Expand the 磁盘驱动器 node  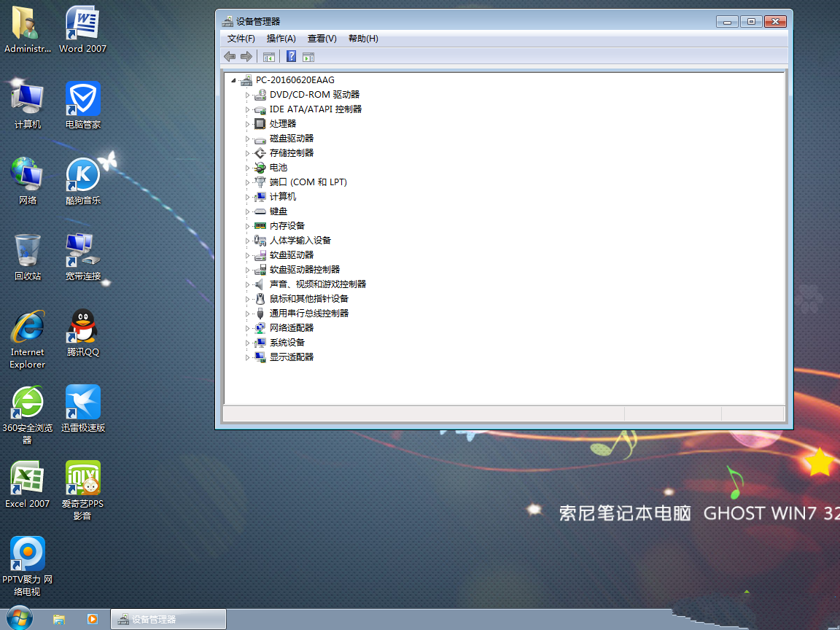(x=247, y=139)
